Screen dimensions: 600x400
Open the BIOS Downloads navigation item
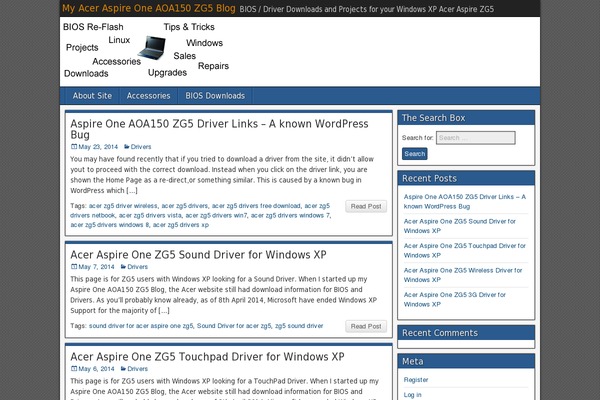coord(215,96)
